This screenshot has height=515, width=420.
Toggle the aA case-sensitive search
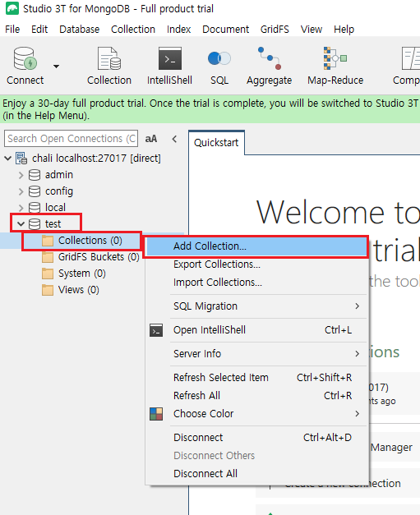pyautogui.click(x=151, y=139)
